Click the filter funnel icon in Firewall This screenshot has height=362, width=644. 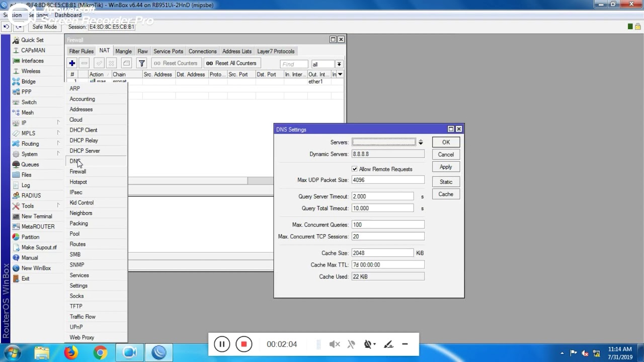[142, 63]
